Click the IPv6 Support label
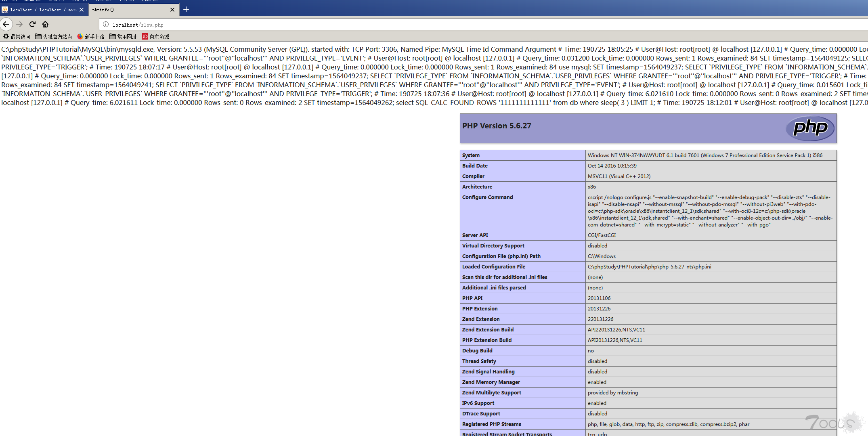This screenshot has width=868, height=436. 478,403
